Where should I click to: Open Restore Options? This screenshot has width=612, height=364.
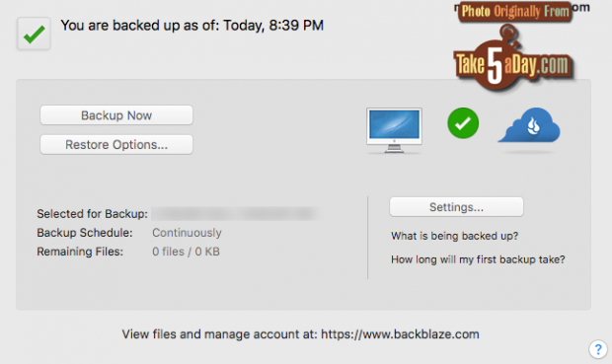point(116,145)
